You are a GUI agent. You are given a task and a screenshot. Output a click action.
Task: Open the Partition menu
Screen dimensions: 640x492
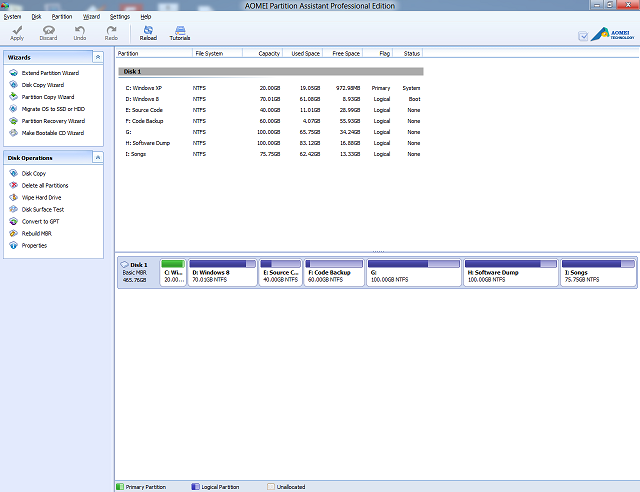(62, 17)
